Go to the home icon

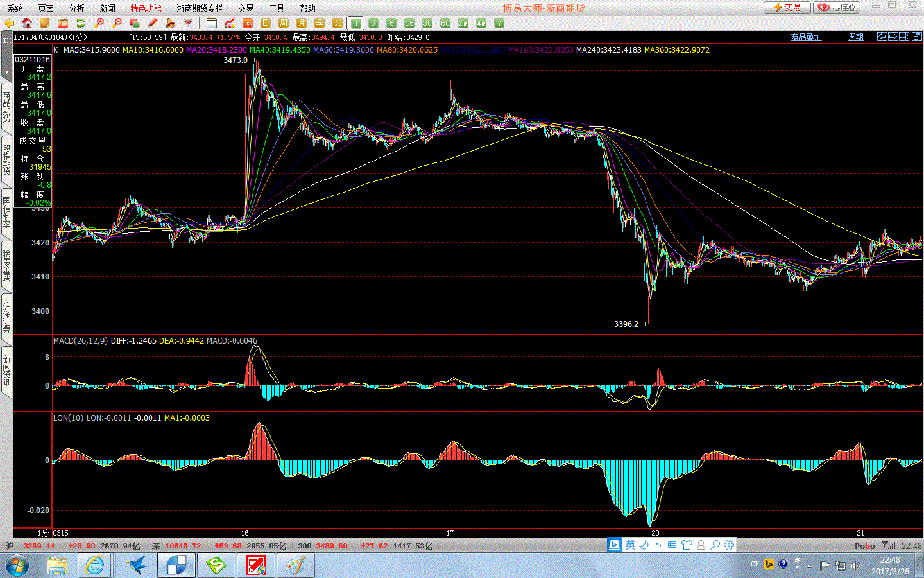coord(27,23)
